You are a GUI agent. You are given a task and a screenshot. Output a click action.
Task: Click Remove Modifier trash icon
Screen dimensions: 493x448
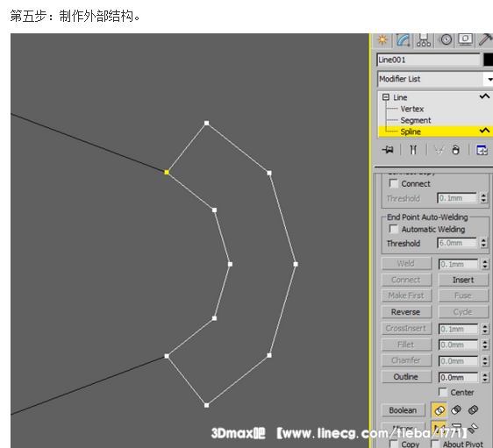tap(455, 150)
